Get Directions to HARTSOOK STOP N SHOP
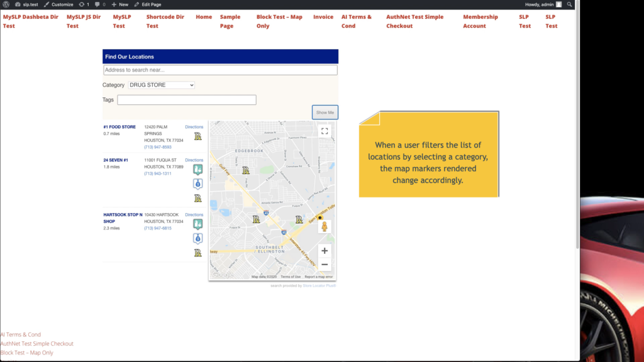644x362 pixels. coord(194,215)
